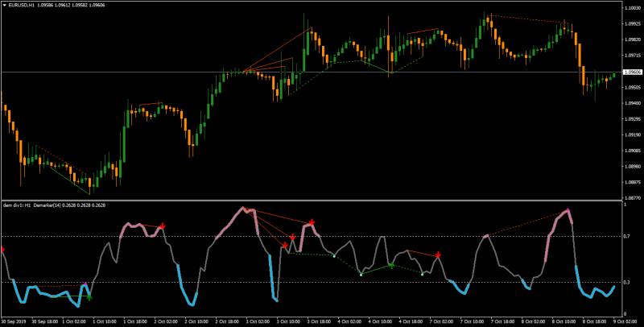Click the 1.09085 price scale label
This screenshot has width=644, height=327.
pos(631,151)
